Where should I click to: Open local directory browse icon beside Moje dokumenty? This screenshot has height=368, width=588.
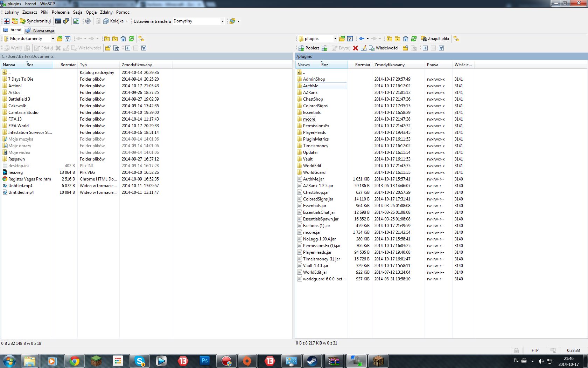click(59, 39)
